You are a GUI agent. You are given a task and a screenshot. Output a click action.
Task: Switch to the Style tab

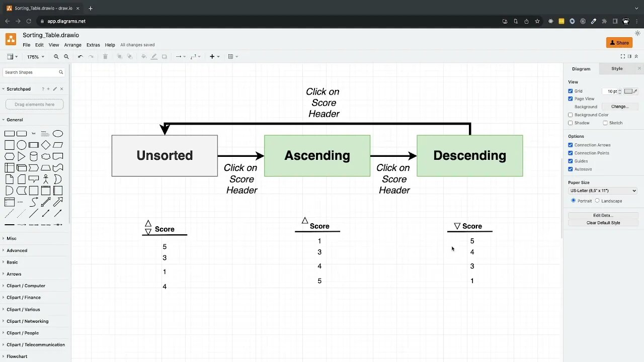[617, 69]
